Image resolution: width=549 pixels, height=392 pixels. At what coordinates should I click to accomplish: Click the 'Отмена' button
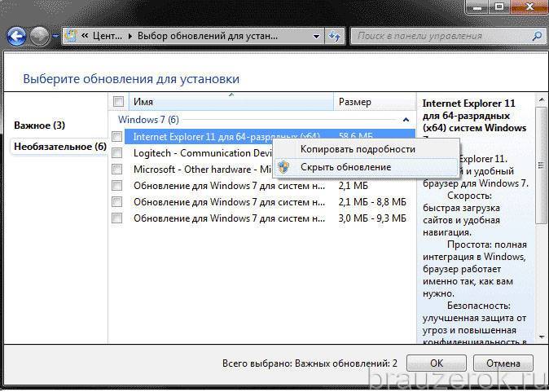[503, 363]
